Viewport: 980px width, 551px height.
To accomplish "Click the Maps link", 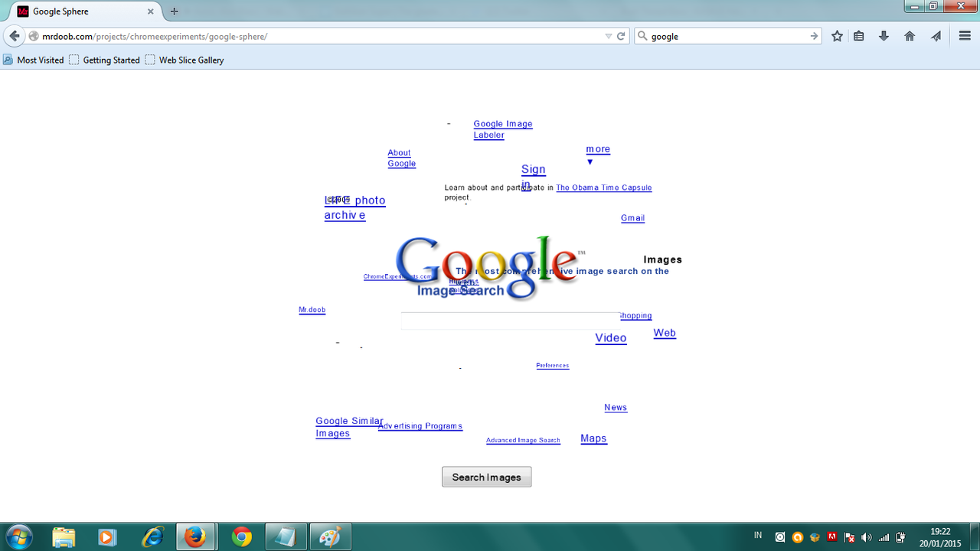I will (x=593, y=439).
